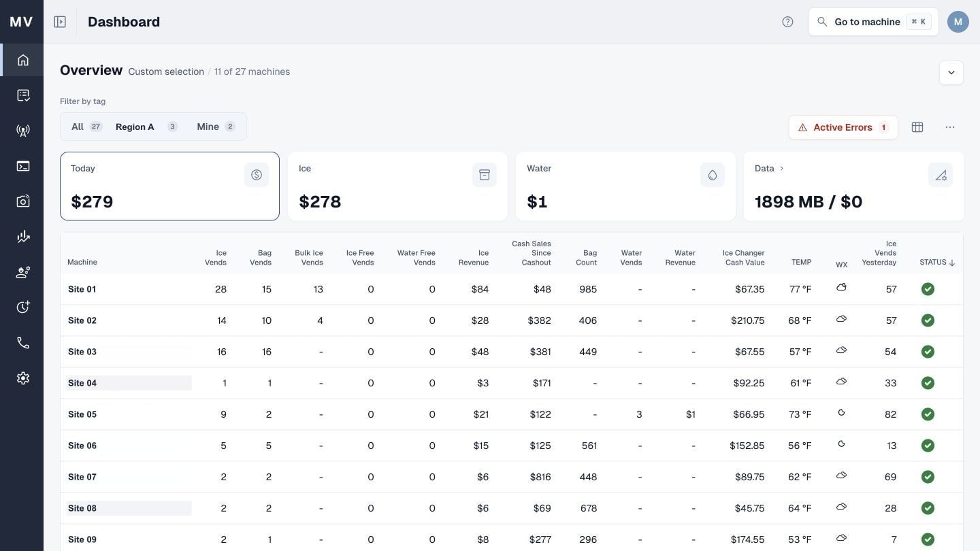Click the TEMP column header
980x551 pixels.
[802, 262]
